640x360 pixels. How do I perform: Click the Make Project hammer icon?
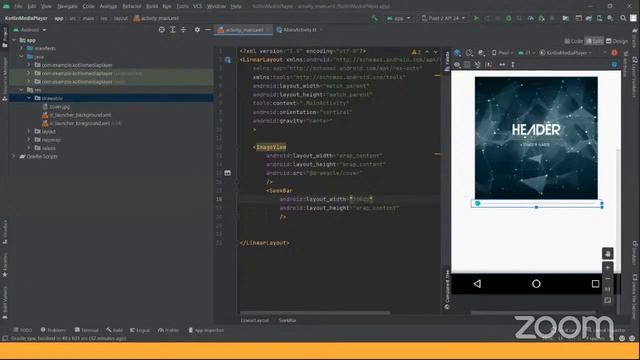374,18
